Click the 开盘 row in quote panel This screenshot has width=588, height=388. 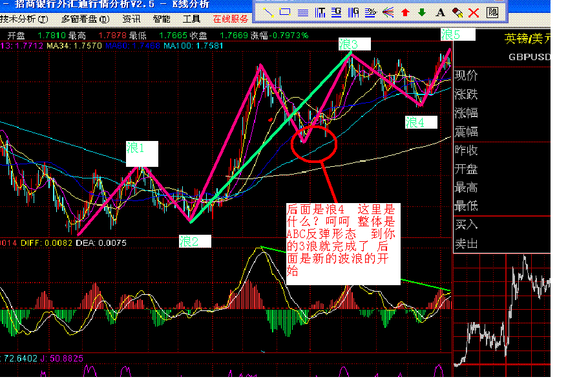point(502,169)
